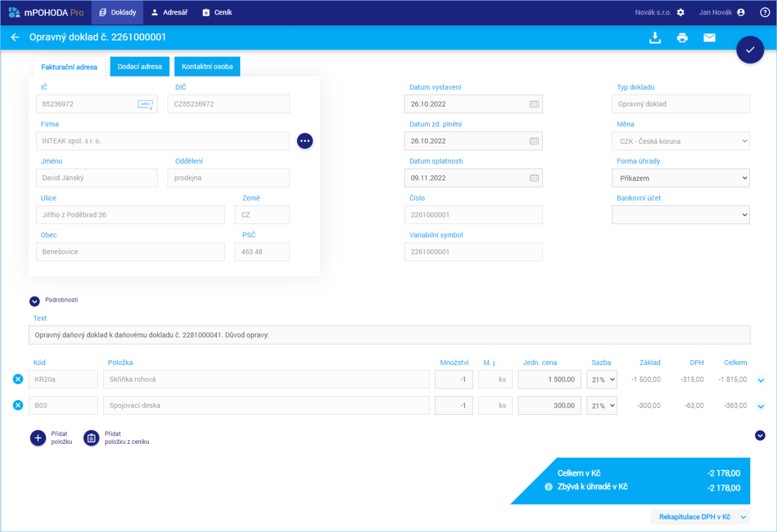The image size is (777, 532).
Task: Click the Přidat položku label
Action: pyautogui.click(x=62, y=438)
